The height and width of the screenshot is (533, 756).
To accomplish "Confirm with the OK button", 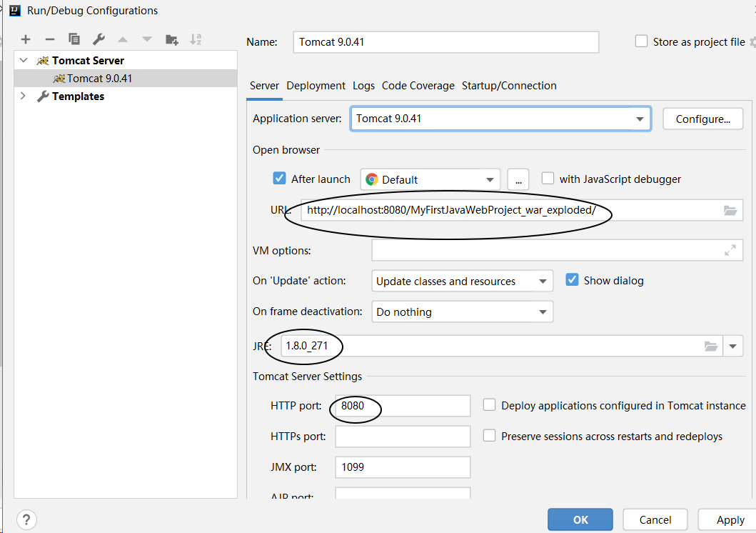I will click(x=580, y=519).
